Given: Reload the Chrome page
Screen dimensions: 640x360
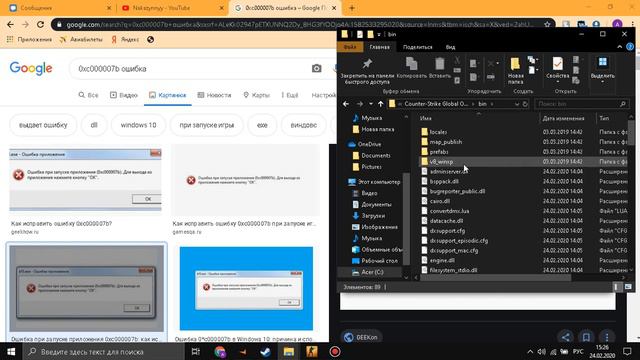Looking at the screenshot, I should click(40, 24).
